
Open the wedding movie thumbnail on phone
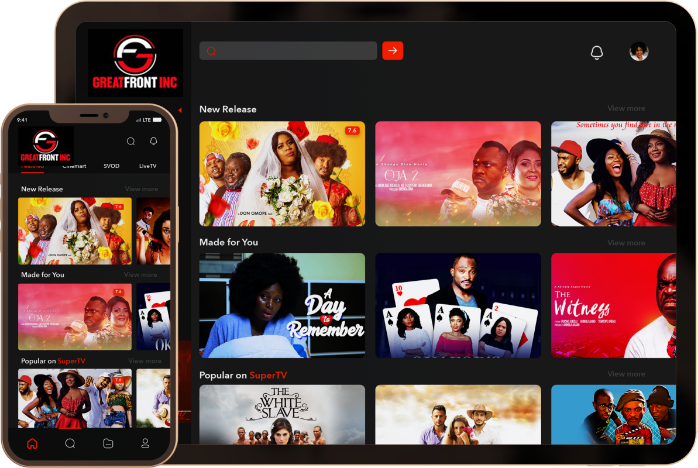point(75,231)
